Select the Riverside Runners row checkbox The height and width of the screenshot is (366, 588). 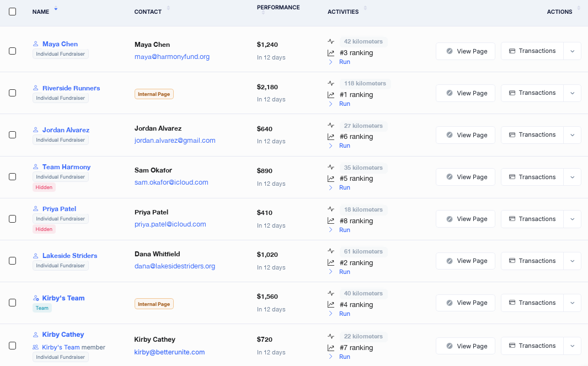click(x=12, y=93)
